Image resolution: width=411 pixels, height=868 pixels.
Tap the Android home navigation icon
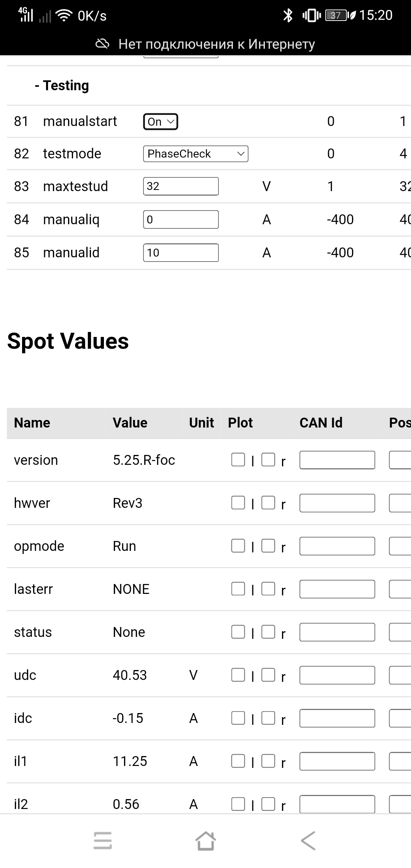click(205, 840)
